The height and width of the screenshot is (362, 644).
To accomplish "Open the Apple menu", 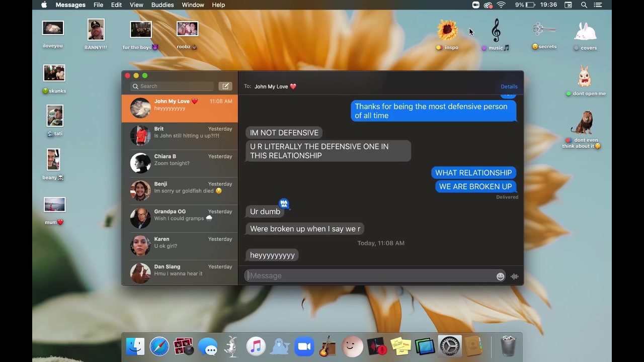I will tap(44, 5).
